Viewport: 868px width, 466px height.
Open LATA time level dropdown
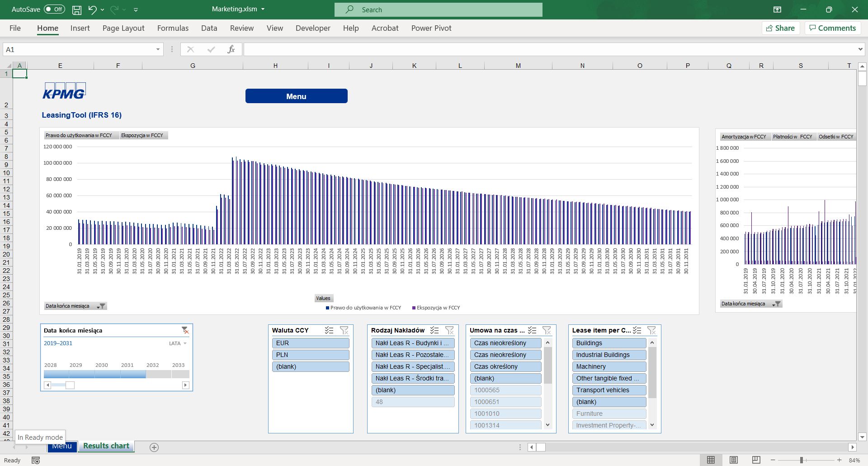(x=178, y=343)
